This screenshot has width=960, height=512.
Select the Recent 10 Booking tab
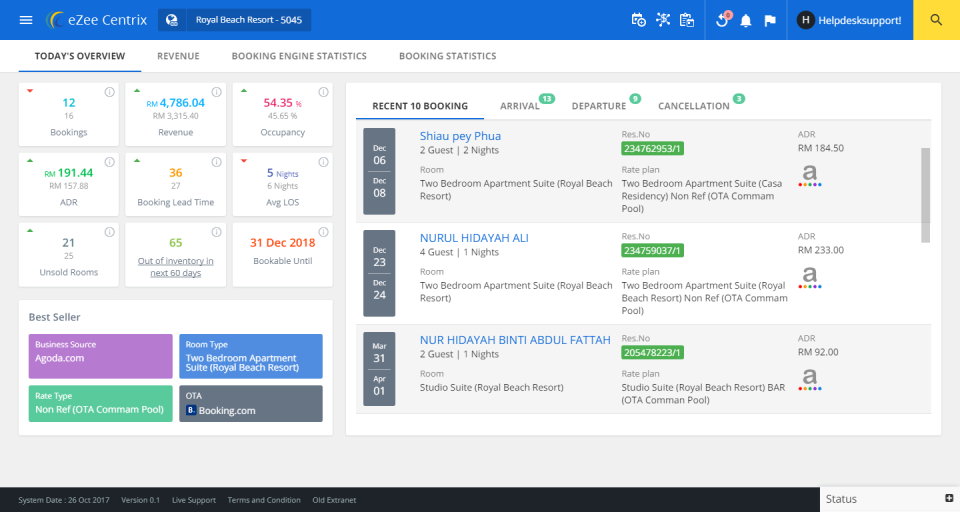pos(420,106)
